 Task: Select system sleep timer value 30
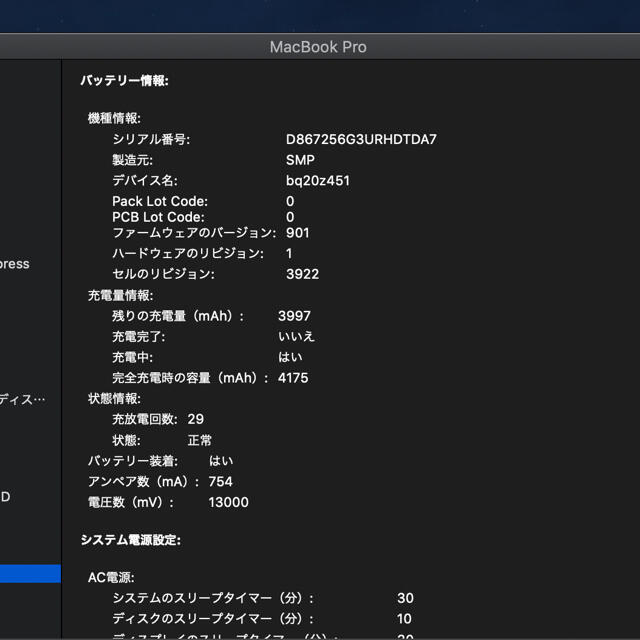point(405,598)
